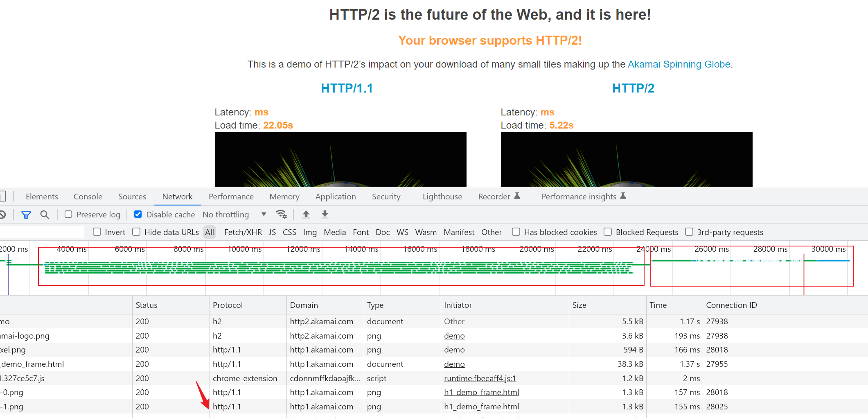Open the No throttling dropdown

(234, 215)
